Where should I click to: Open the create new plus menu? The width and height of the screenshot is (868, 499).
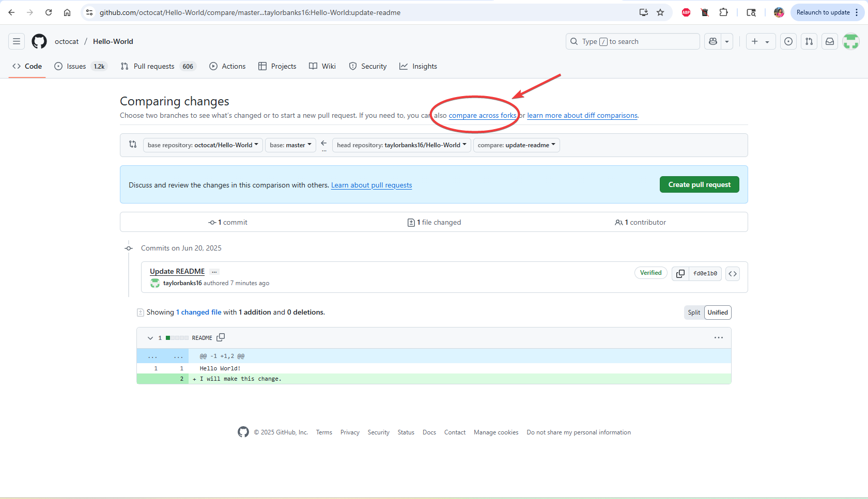[761, 41]
